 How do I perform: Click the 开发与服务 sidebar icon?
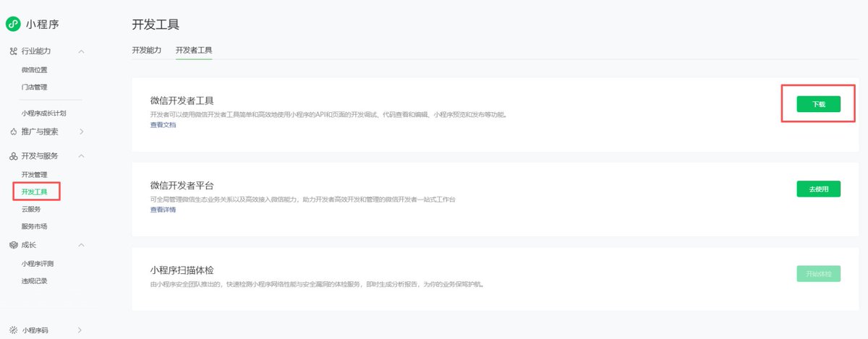click(13, 155)
